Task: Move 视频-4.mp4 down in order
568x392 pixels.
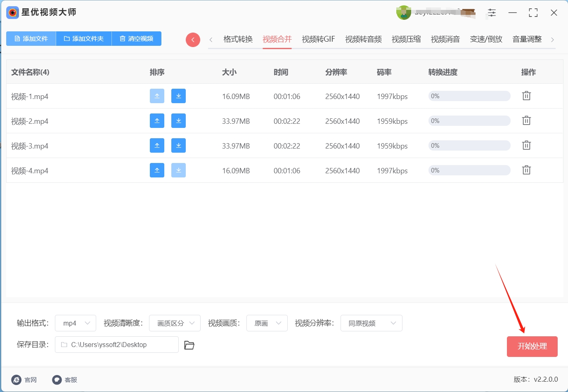Action: [178, 170]
